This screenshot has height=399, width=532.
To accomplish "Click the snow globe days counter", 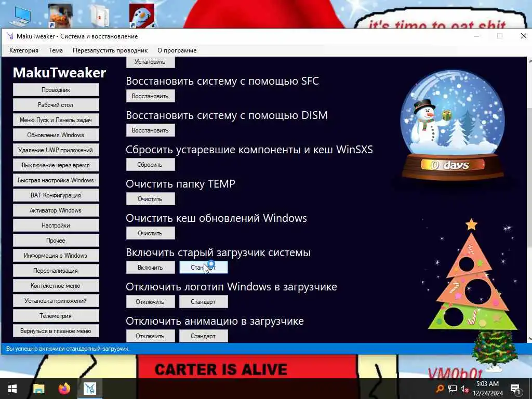I will (453, 165).
